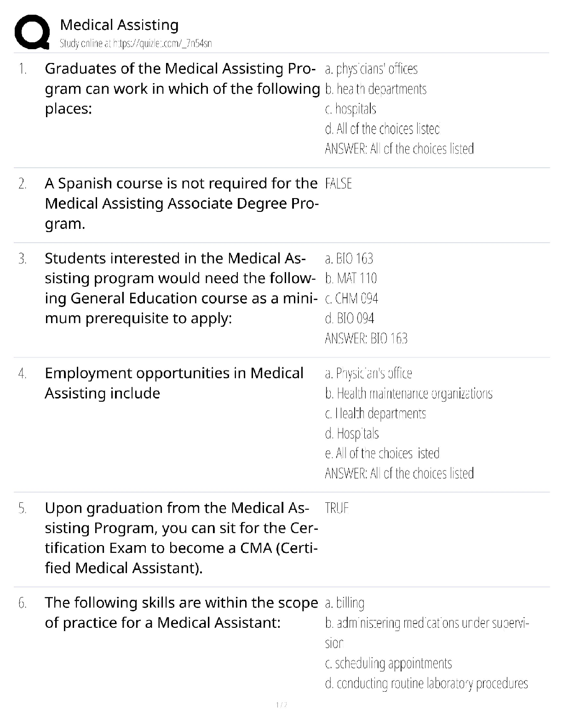
Task: Click the FALSE answer for question 2
Action: point(338,184)
